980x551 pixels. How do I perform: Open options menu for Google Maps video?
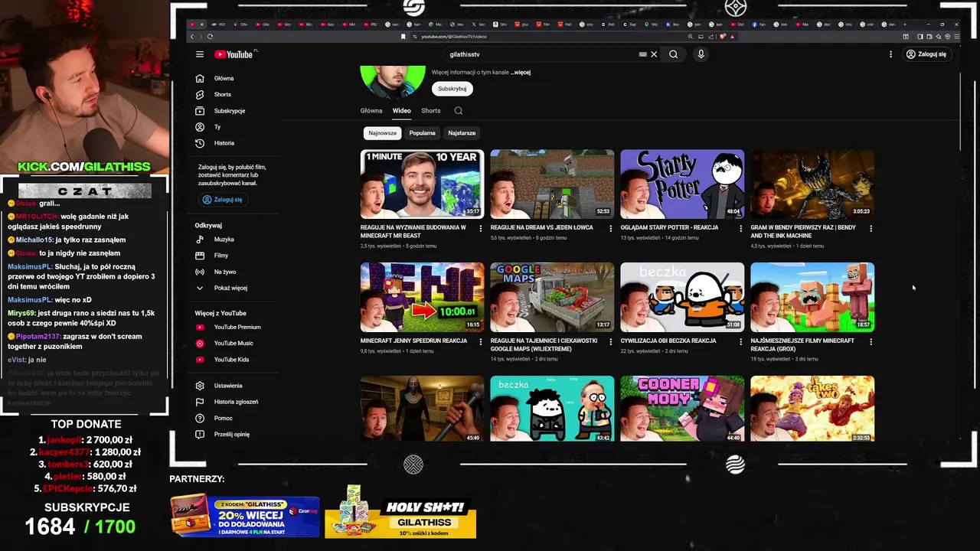point(611,341)
